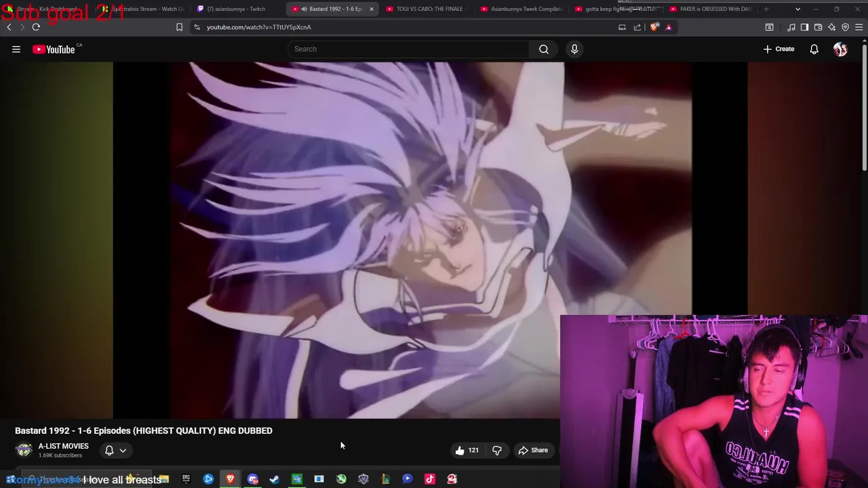
Task: Dislike the video with thumbs down
Action: point(497,450)
